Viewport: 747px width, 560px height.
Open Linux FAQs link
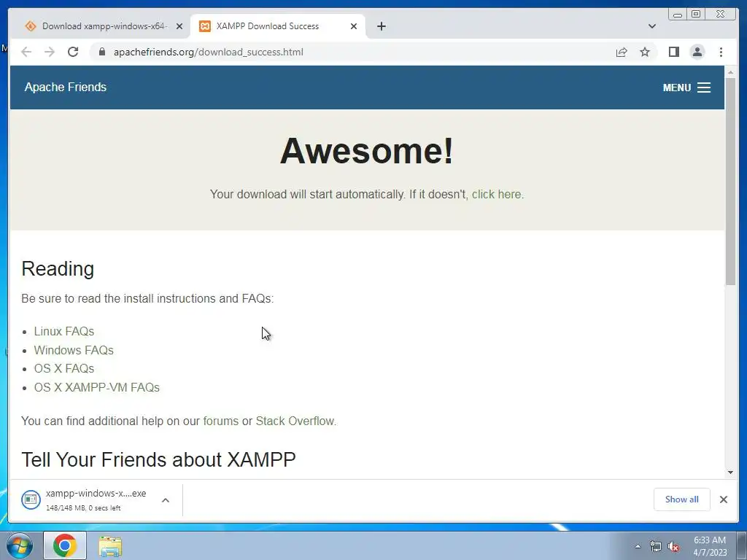tap(64, 332)
